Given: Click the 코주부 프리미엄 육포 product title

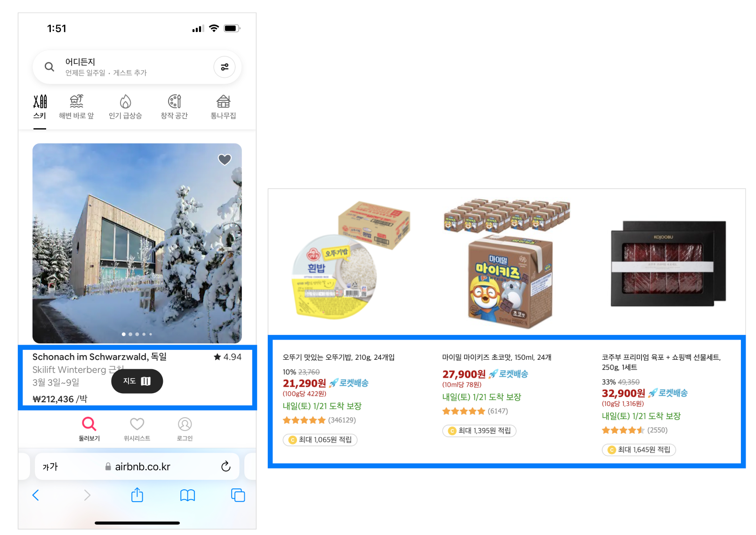Looking at the screenshot, I should pyautogui.click(x=661, y=362).
